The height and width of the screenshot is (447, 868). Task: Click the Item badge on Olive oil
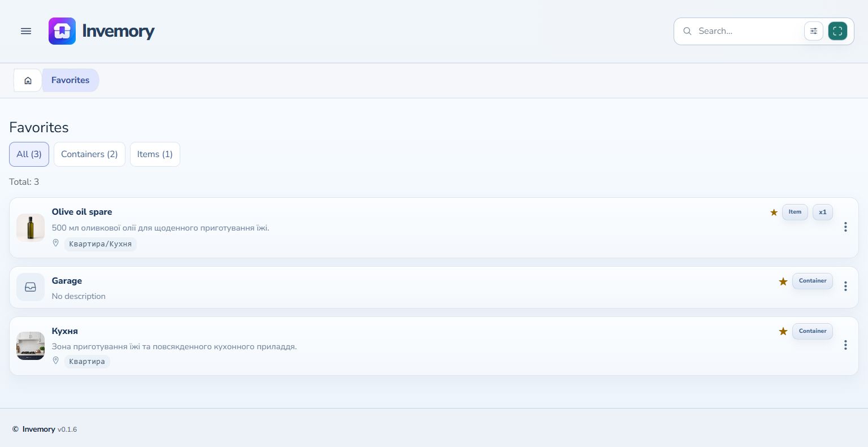tap(795, 212)
